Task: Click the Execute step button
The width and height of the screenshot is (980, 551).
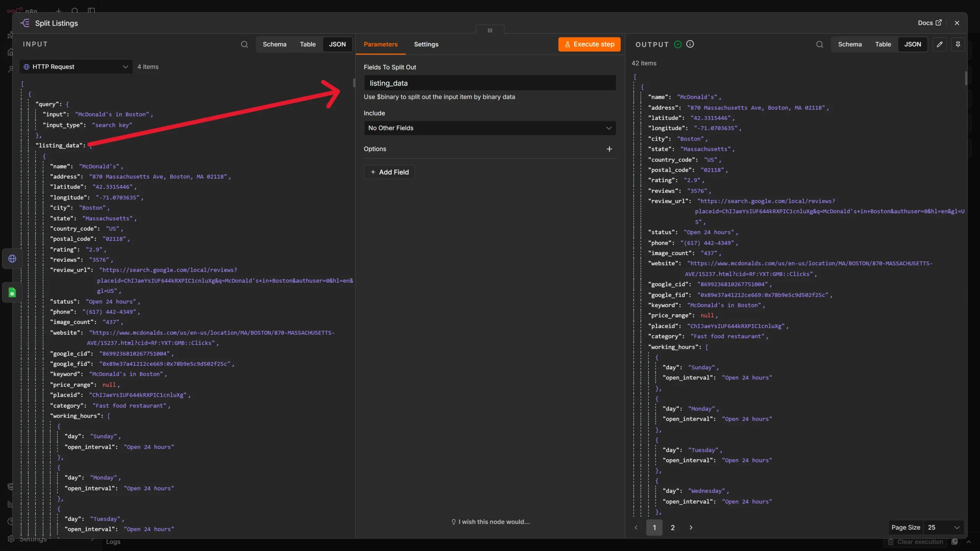Action: point(589,44)
